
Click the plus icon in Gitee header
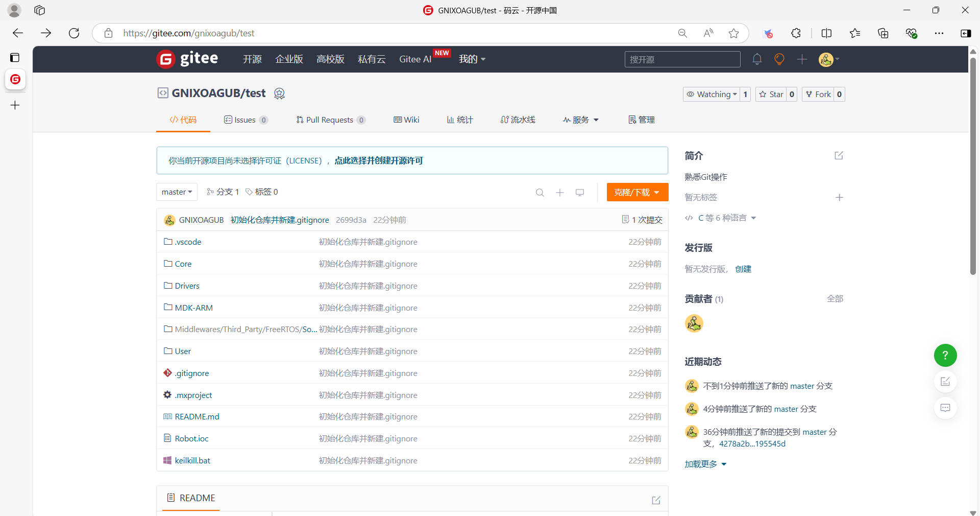point(802,59)
